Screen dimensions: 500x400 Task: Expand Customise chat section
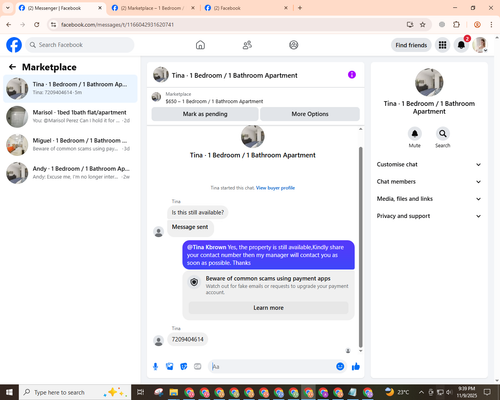429,164
